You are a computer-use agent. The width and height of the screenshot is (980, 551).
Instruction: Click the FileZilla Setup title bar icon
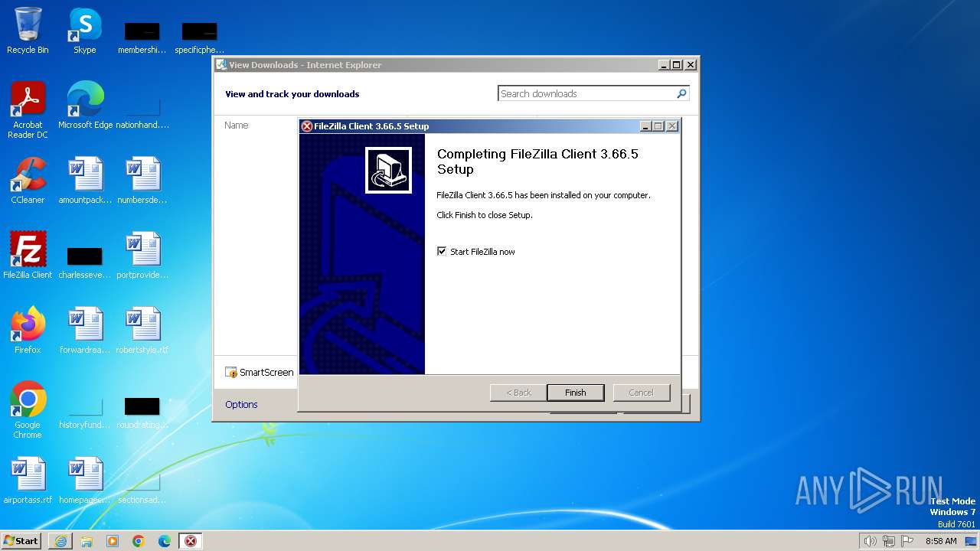[x=307, y=126]
